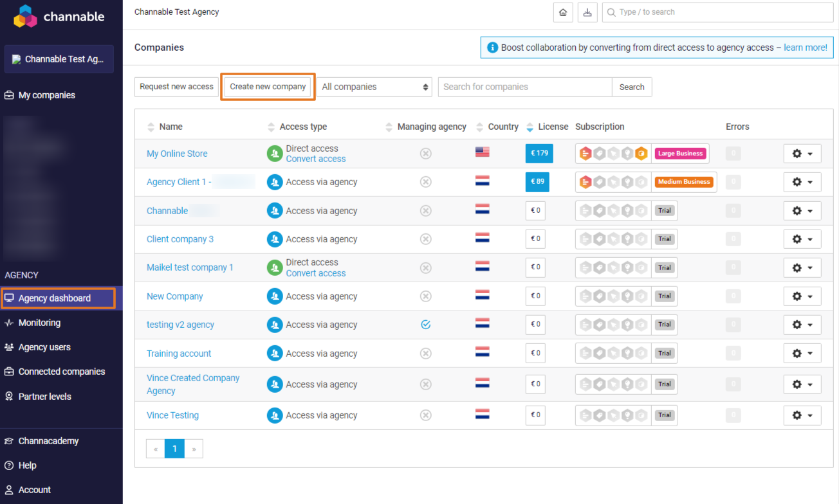Open the All companies filter dropdown
This screenshot has height=504, width=839.
[x=374, y=87]
